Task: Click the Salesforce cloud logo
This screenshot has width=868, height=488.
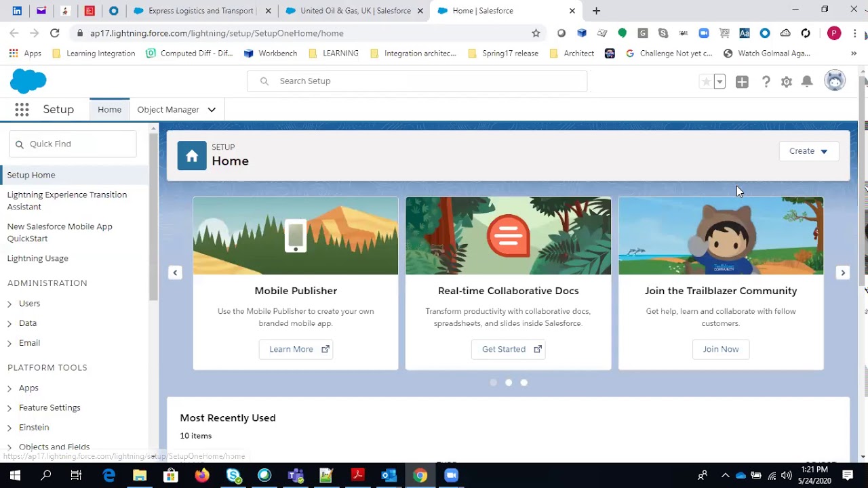Action: click(28, 81)
